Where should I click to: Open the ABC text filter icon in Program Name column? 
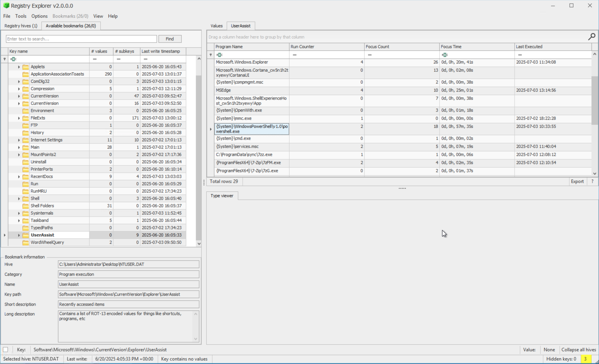click(x=220, y=55)
